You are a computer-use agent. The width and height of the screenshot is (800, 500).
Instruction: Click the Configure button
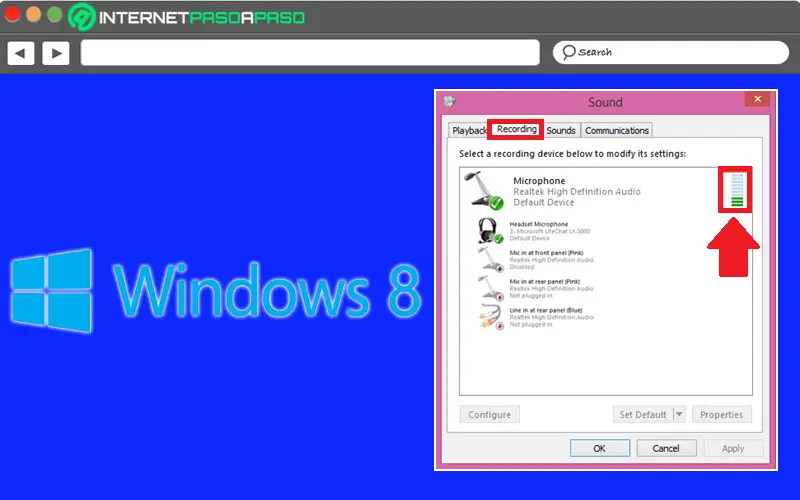pyautogui.click(x=489, y=415)
